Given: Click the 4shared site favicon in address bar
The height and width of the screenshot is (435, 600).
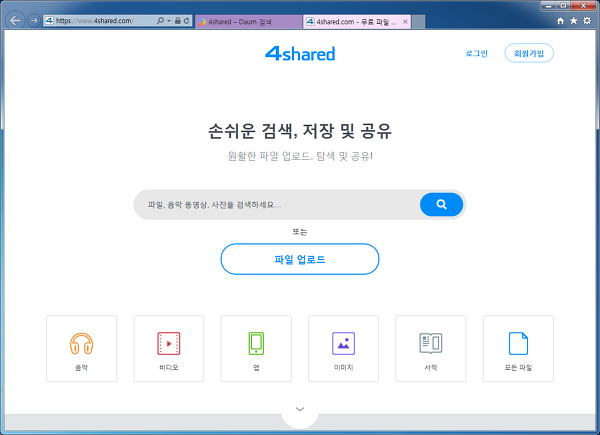Looking at the screenshot, I should click(49, 21).
